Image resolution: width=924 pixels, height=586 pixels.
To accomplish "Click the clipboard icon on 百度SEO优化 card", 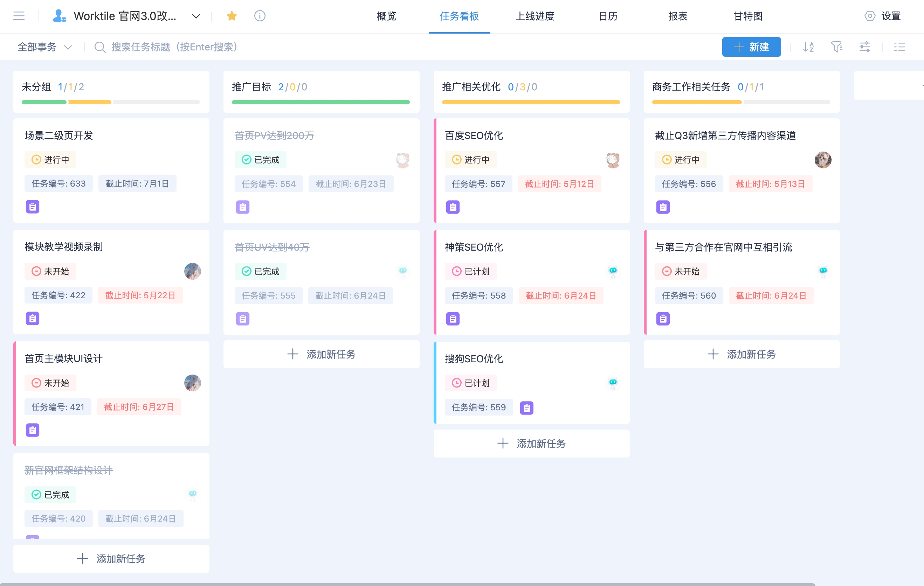I will 453,207.
